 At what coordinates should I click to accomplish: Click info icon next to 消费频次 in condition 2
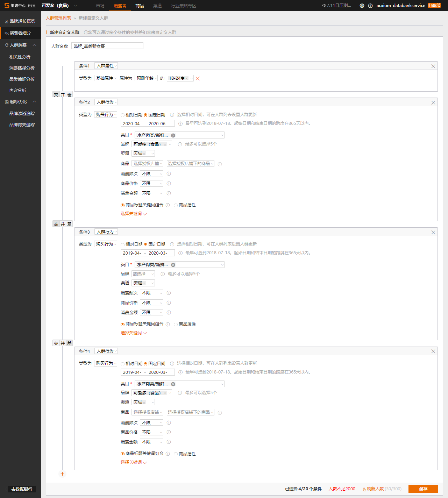169,174
